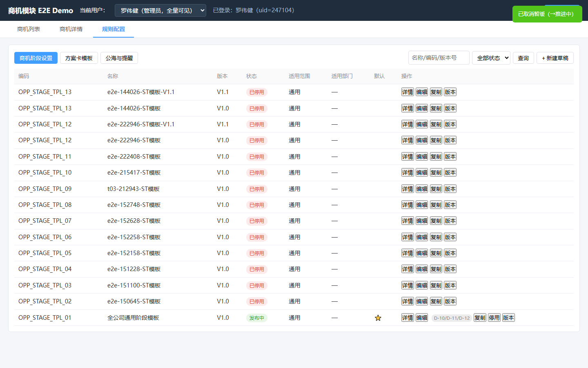
Task: Switch to the 商机列表 tab
Action: [29, 29]
